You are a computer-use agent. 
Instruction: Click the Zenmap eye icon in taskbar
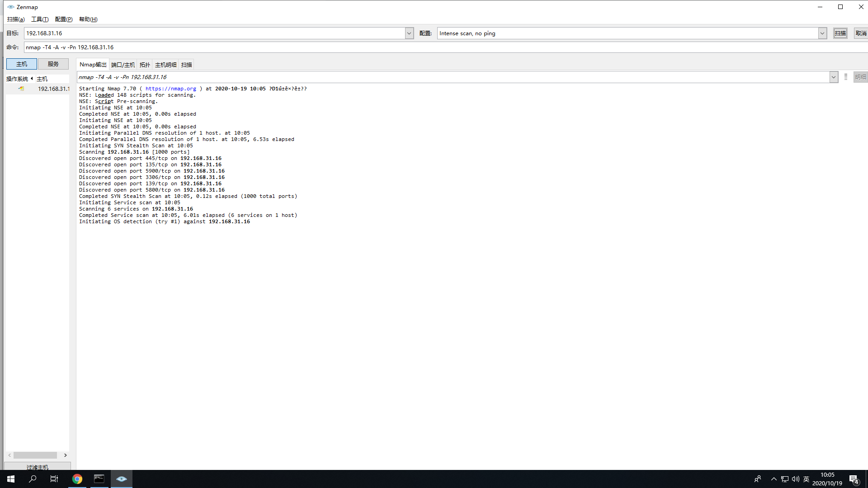click(x=121, y=479)
